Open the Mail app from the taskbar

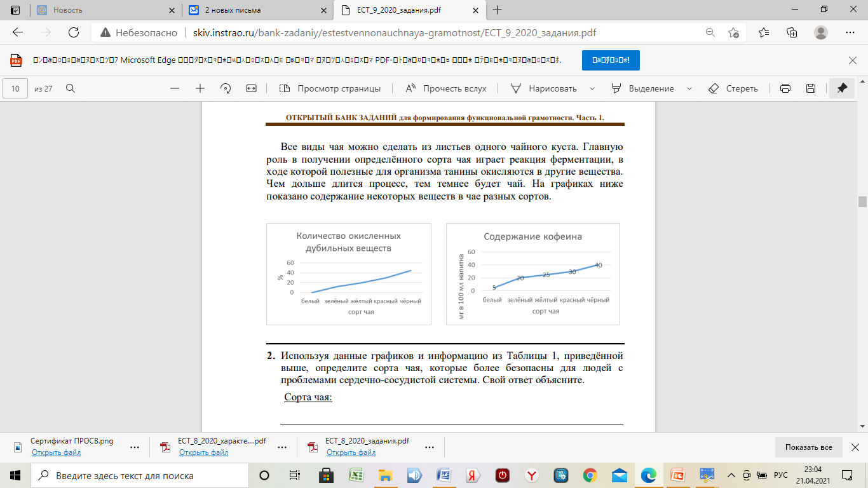pyautogui.click(x=620, y=475)
